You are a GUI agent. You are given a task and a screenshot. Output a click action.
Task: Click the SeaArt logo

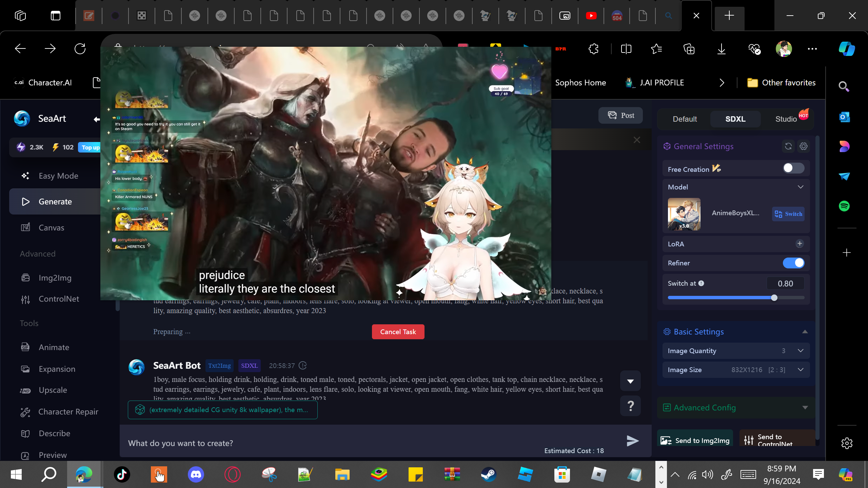[x=22, y=119]
